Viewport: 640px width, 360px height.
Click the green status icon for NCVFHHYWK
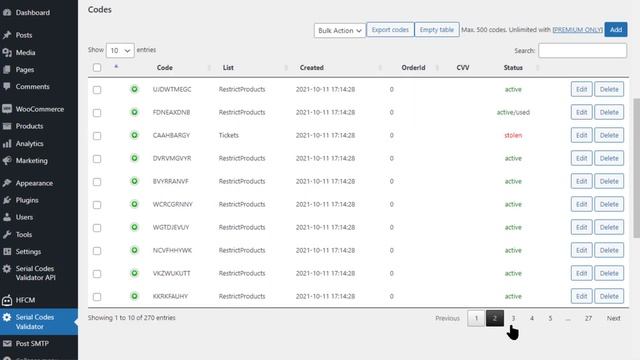tap(134, 250)
